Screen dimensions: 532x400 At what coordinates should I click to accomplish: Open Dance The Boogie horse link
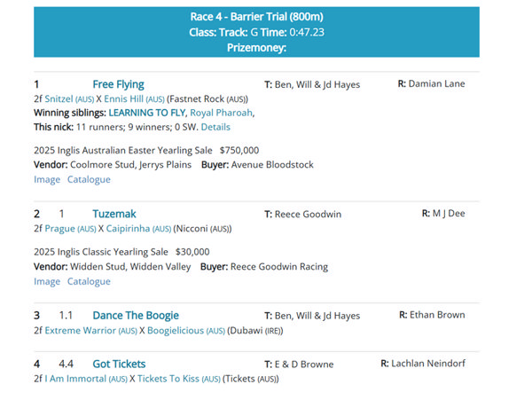tap(136, 315)
